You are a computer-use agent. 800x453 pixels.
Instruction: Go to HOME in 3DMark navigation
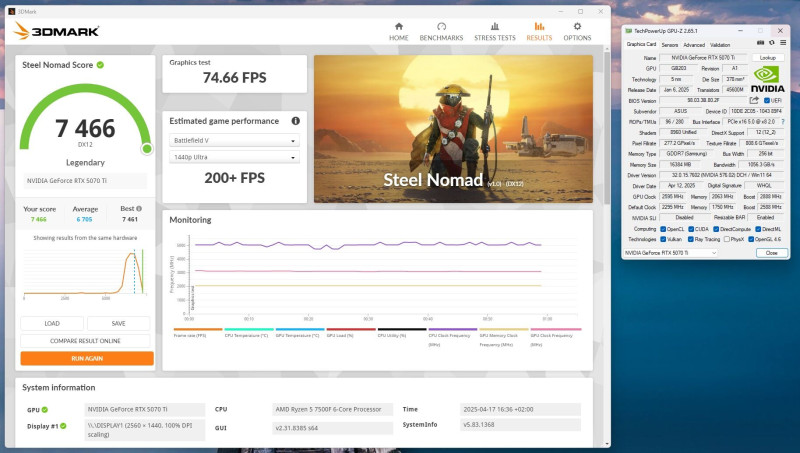(398, 32)
